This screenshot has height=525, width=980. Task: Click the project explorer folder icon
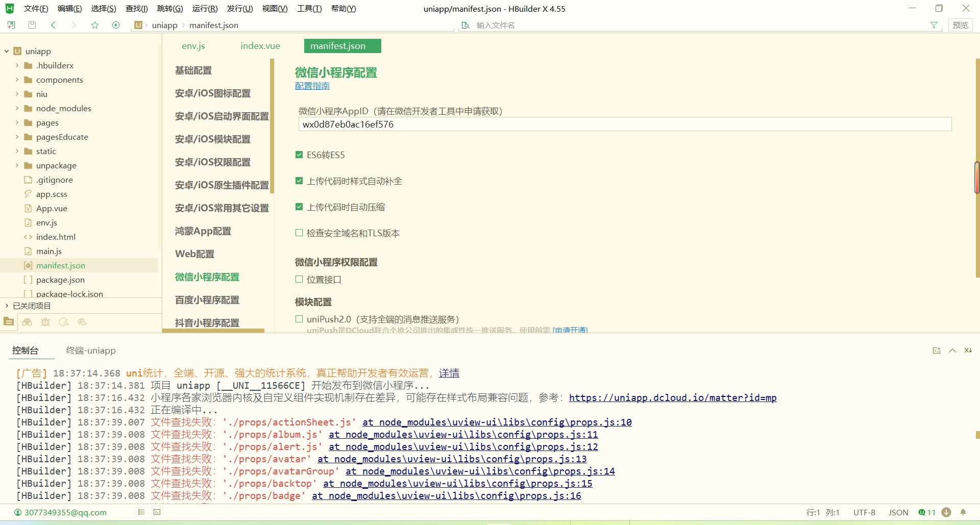[9, 322]
